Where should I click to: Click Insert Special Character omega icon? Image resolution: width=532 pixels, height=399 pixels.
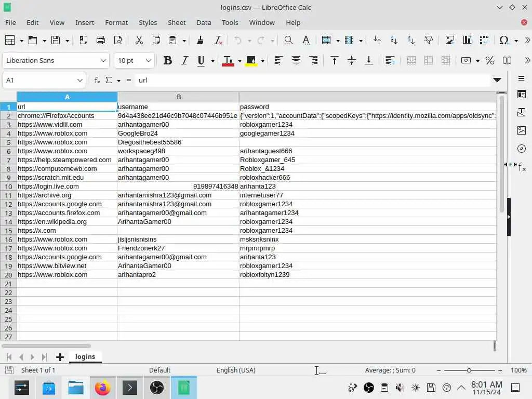(504, 40)
